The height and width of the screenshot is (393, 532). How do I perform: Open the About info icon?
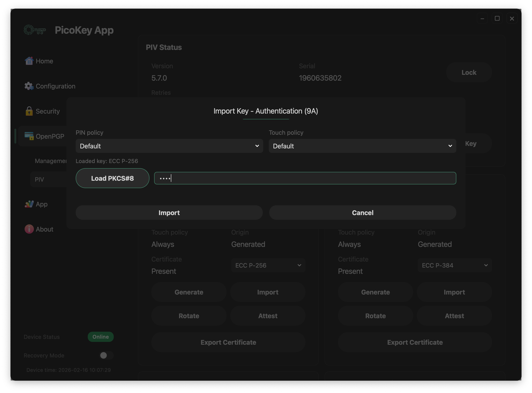pyautogui.click(x=29, y=229)
